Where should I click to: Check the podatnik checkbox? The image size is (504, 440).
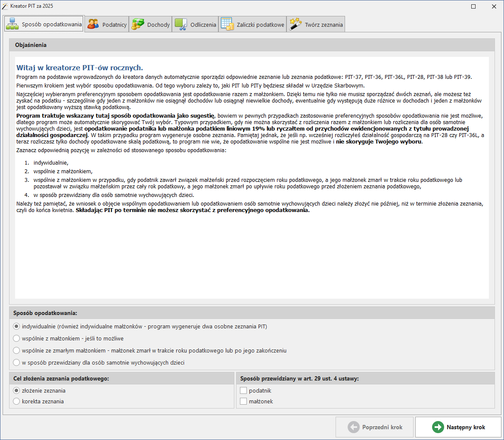click(x=243, y=390)
